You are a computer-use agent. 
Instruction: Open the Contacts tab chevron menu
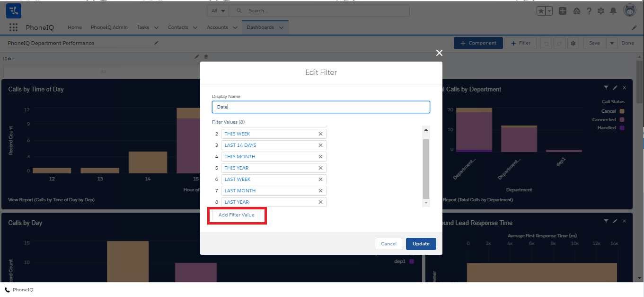coord(195,27)
